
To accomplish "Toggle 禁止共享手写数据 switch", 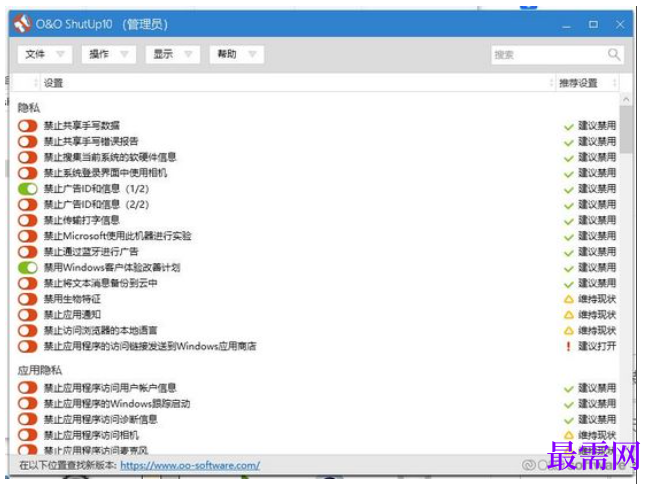I will pos(28,126).
